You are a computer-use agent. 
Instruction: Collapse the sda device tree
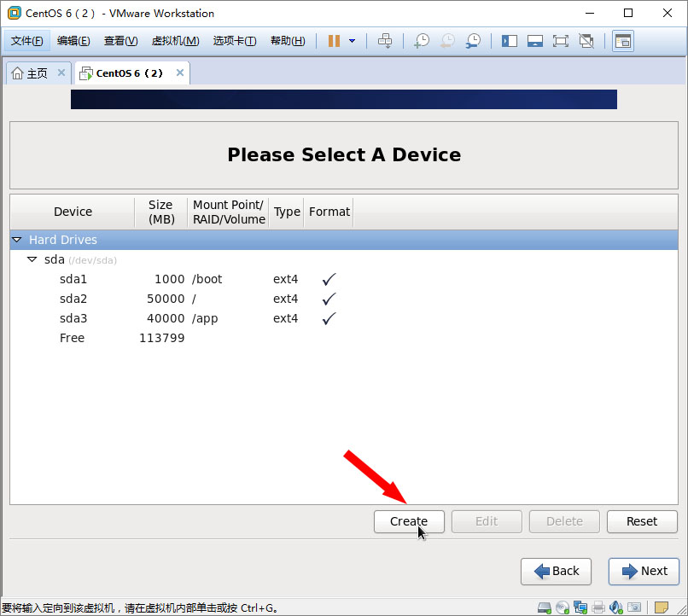pyautogui.click(x=32, y=259)
